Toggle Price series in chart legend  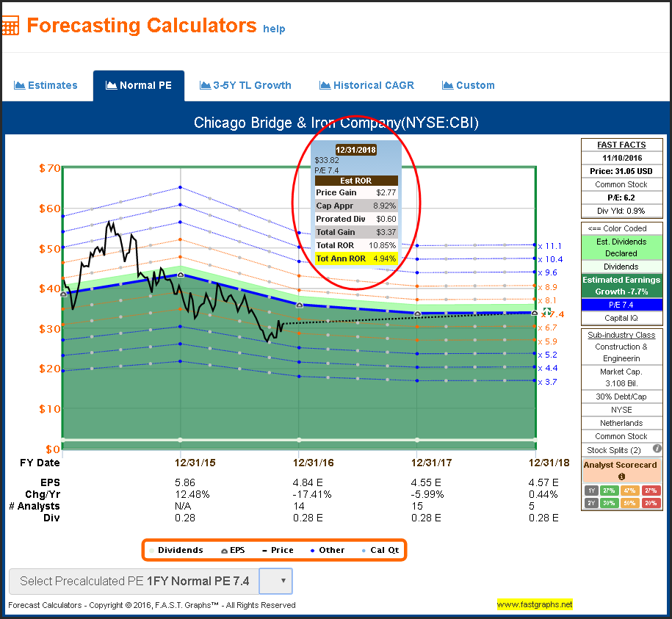(278, 550)
